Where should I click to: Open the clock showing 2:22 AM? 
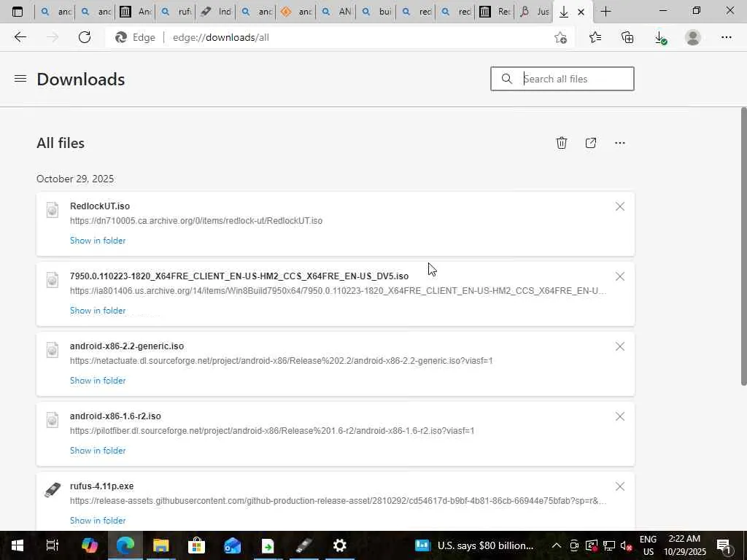point(684,545)
